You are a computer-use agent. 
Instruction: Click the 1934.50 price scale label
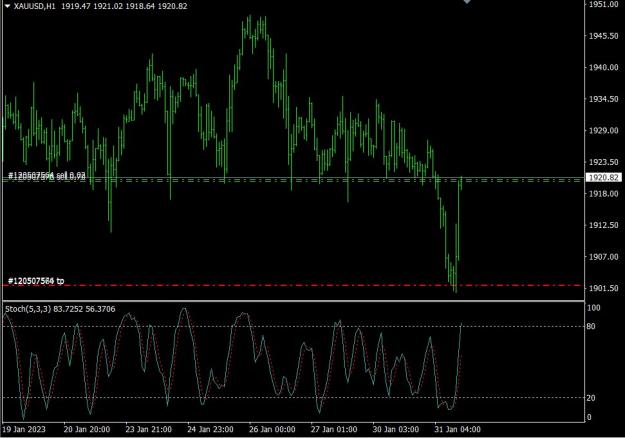[603, 99]
